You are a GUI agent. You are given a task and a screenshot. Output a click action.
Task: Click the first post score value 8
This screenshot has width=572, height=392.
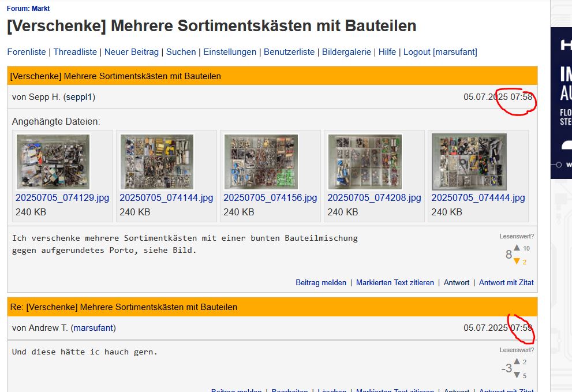coord(509,255)
